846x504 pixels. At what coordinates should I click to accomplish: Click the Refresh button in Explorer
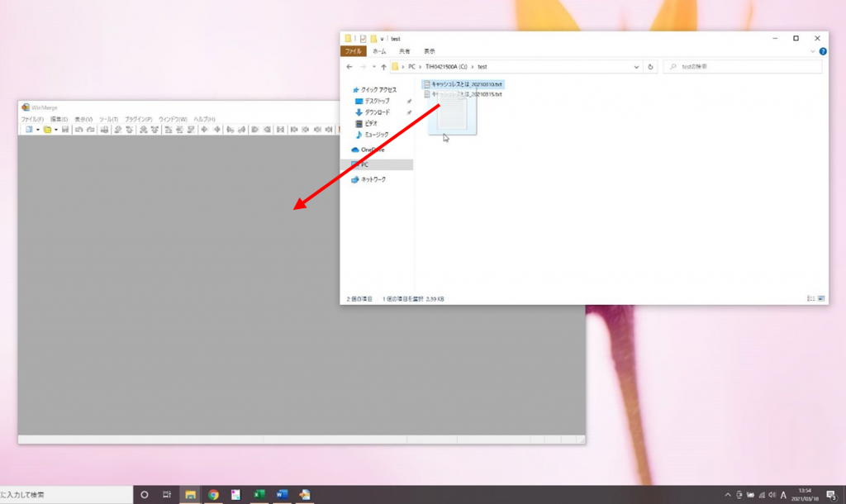coord(650,67)
